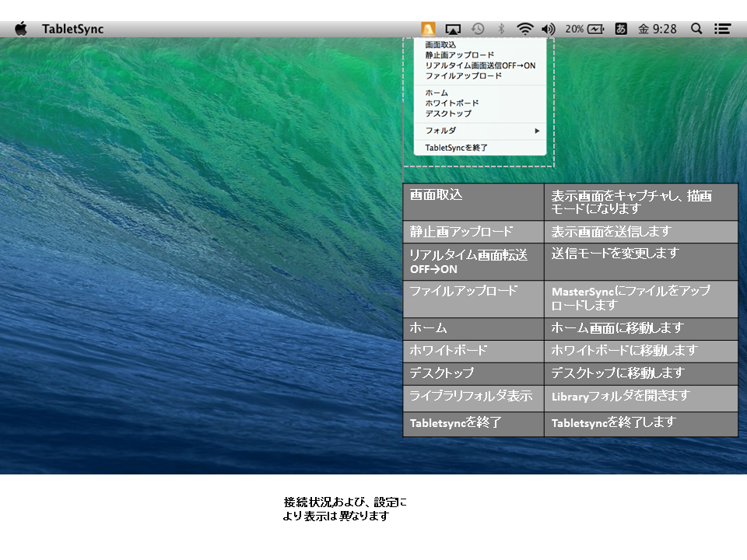Click the Japanese input source icon
Viewport: 747px width, 560px height.
(621, 29)
